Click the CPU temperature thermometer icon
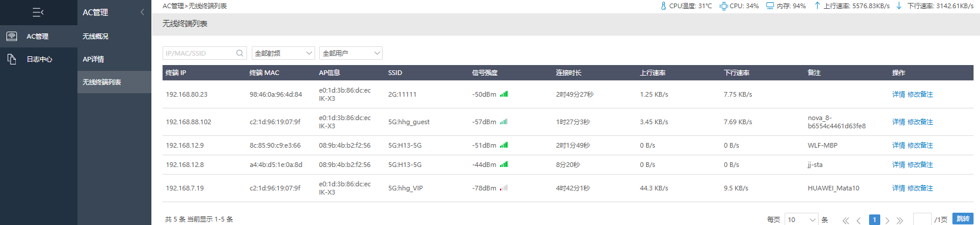The height and width of the screenshot is (225, 980). click(663, 6)
